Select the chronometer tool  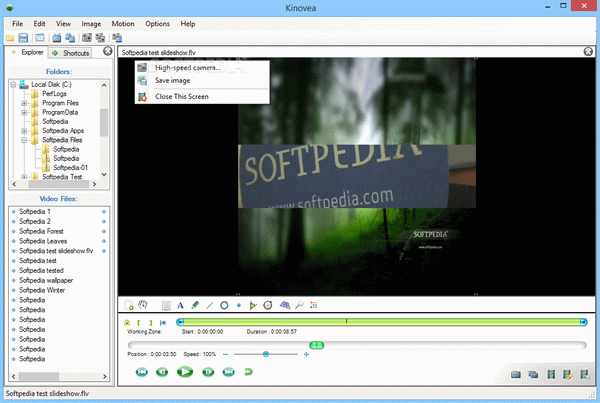(268, 305)
